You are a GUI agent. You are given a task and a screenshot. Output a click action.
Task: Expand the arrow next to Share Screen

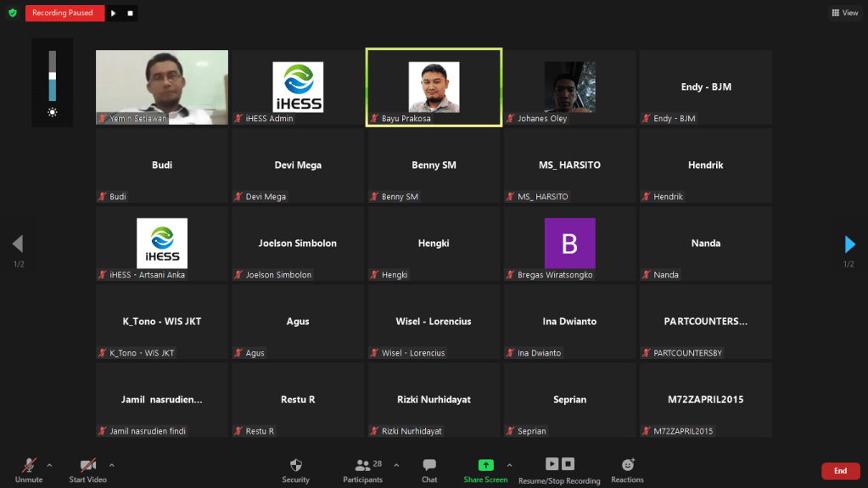pyautogui.click(x=509, y=465)
